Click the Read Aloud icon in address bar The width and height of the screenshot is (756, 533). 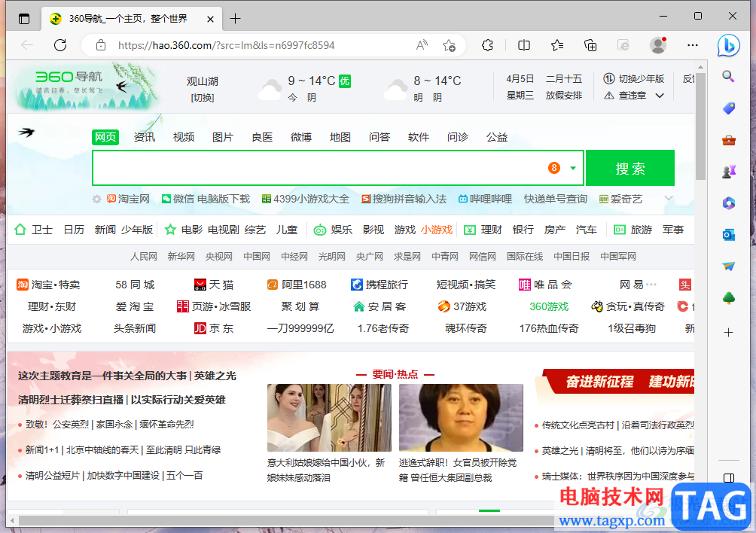coord(422,45)
